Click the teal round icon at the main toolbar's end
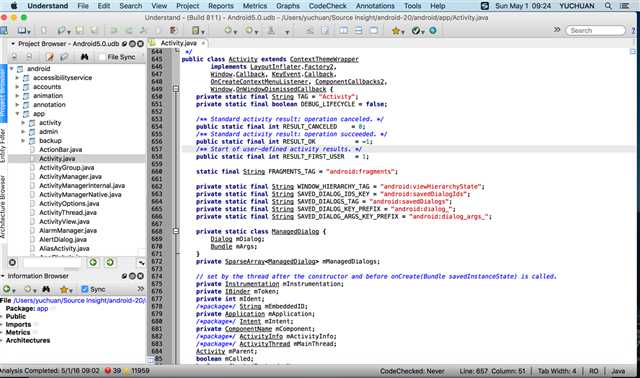Viewport: 640px width, 378px height. (433, 31)
